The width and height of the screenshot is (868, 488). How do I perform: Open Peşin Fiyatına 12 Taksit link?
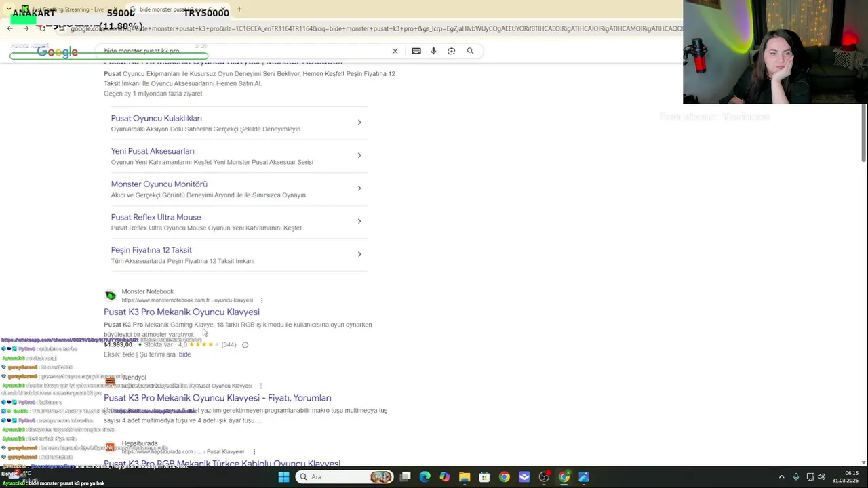151,250
